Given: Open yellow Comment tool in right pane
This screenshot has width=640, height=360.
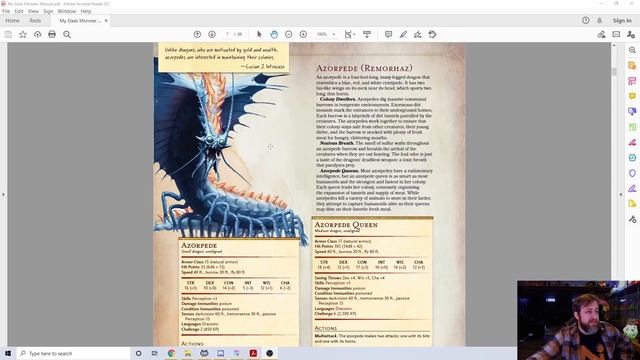Looking at the screenshot, I should pos(632,96).
